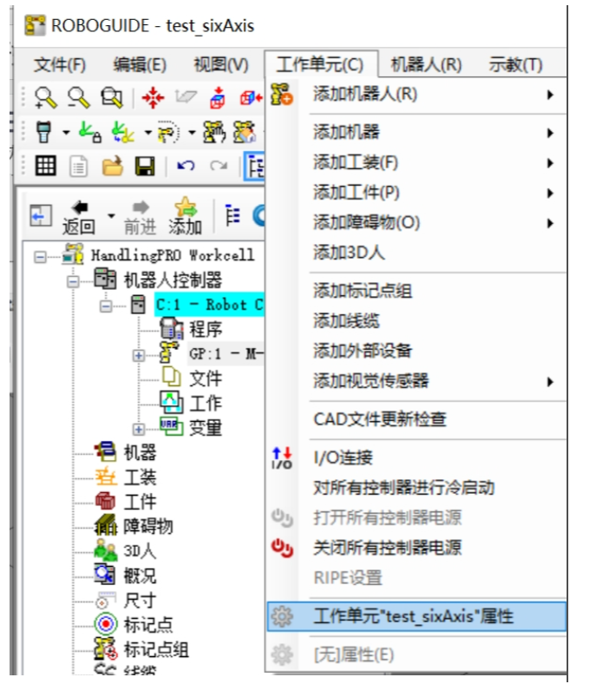616x684 pixels.
Task: Open the 示教(T) menu
Action: [x=515, y=65]
